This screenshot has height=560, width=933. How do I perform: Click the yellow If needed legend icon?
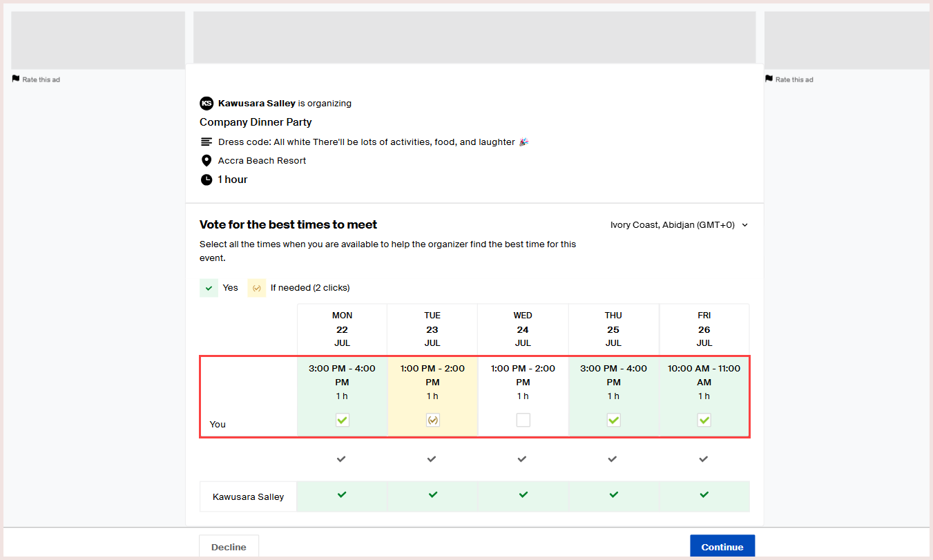click(256, 288)
